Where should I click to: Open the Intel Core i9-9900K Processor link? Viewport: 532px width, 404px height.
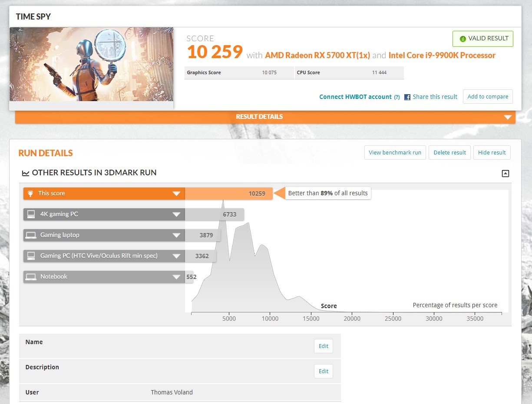click(x=442, y=55)
